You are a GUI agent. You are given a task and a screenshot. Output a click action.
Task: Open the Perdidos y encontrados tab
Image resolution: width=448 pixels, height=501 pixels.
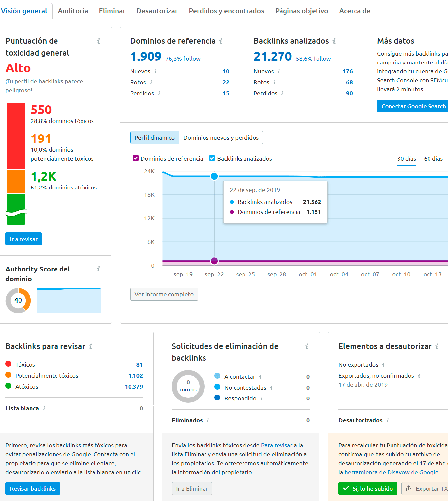click(226, 11)
